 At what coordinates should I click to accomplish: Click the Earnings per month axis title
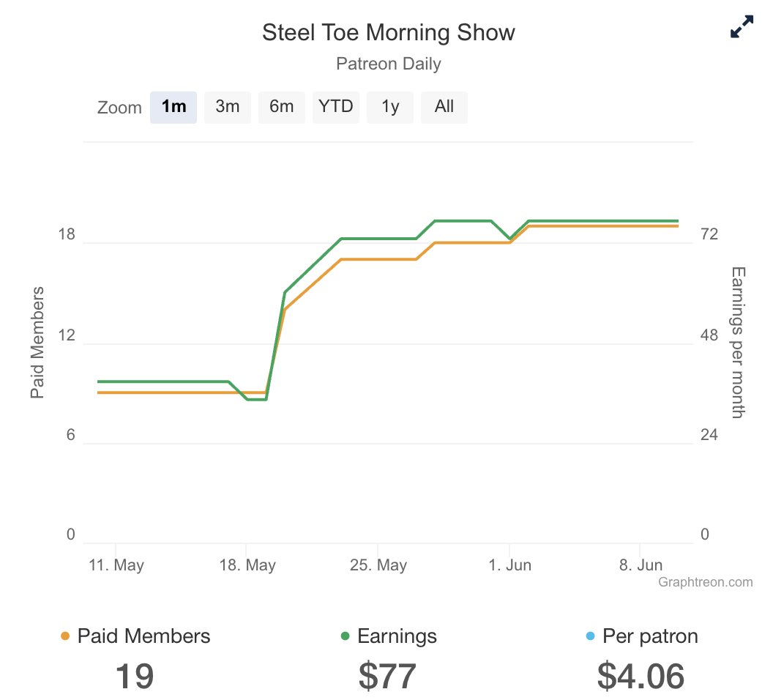click(x=738, y=343)
